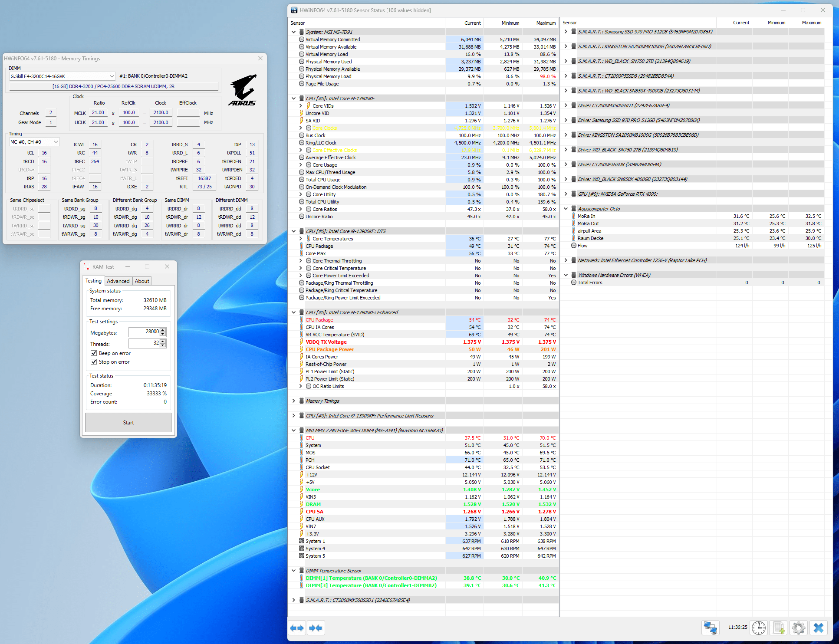The width and height of the screenshot is (839, 644).
Task: Click the tREFI value 16387
Action: point(204,178)
